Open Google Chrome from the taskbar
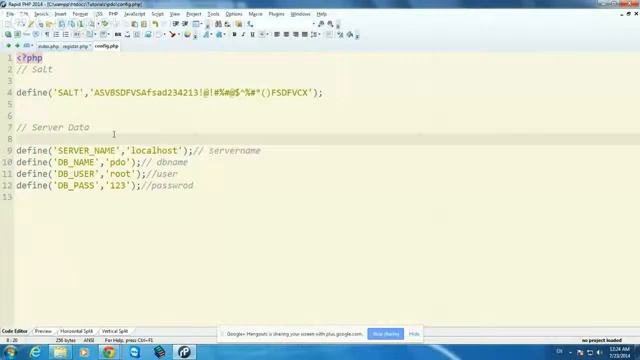This screenshot has width=640, height=360. point(109,352)
